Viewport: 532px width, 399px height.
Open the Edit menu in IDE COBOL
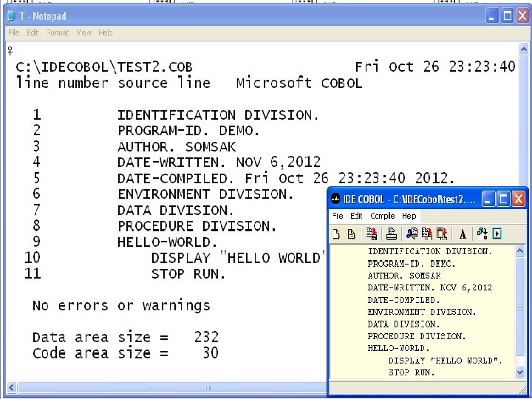[356, 216]
